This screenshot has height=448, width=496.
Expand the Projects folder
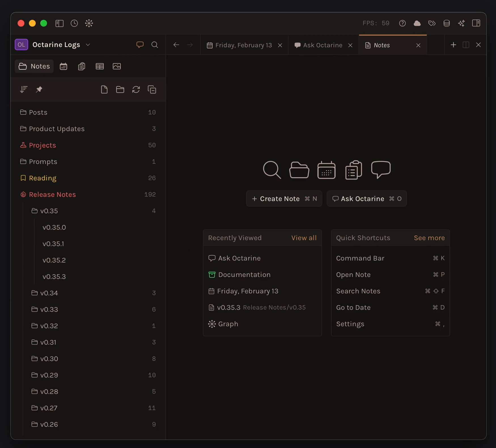coord(88,145)
